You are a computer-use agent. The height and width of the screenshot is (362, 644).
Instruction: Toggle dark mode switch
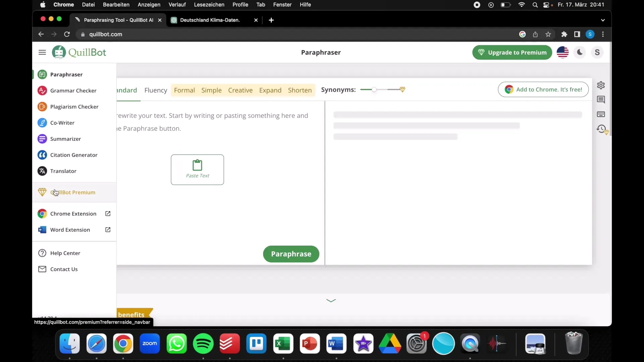(x=580, y=52)
